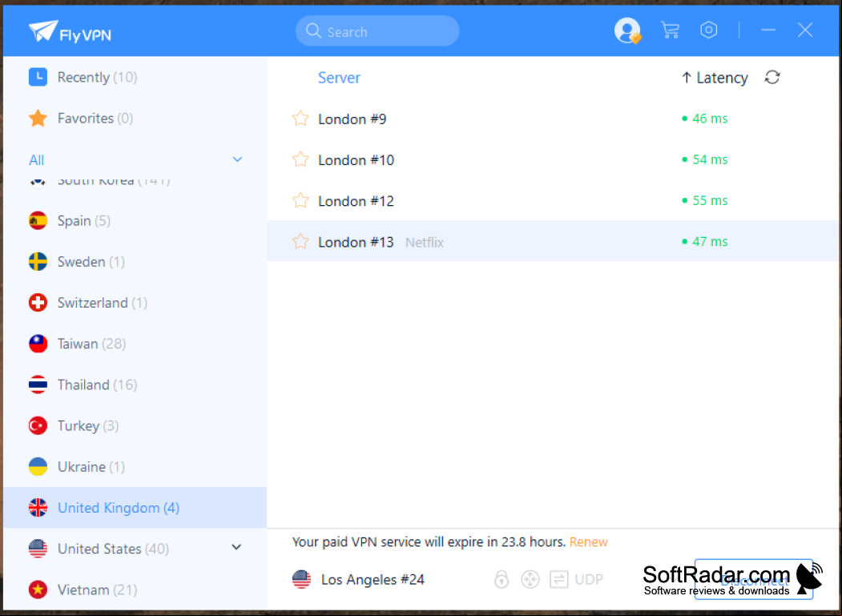Select United Kingdom (4) entry

point(135,508)
